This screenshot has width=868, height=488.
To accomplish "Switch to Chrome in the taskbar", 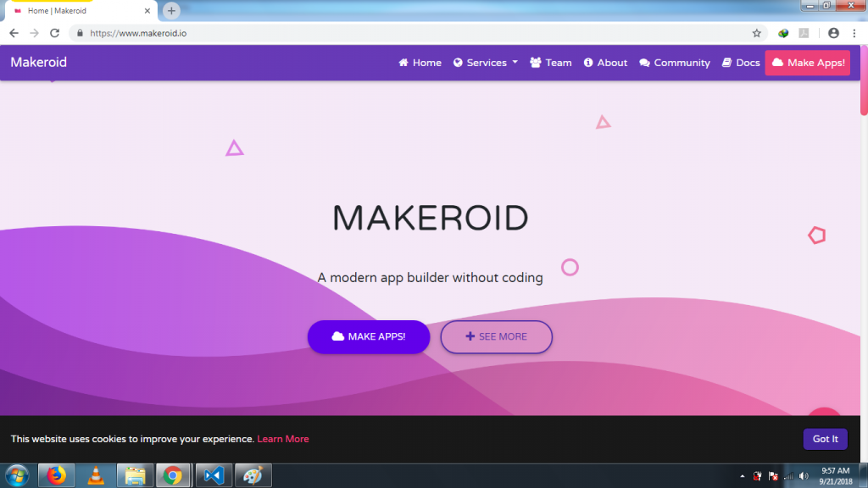I will coord(173,476).
